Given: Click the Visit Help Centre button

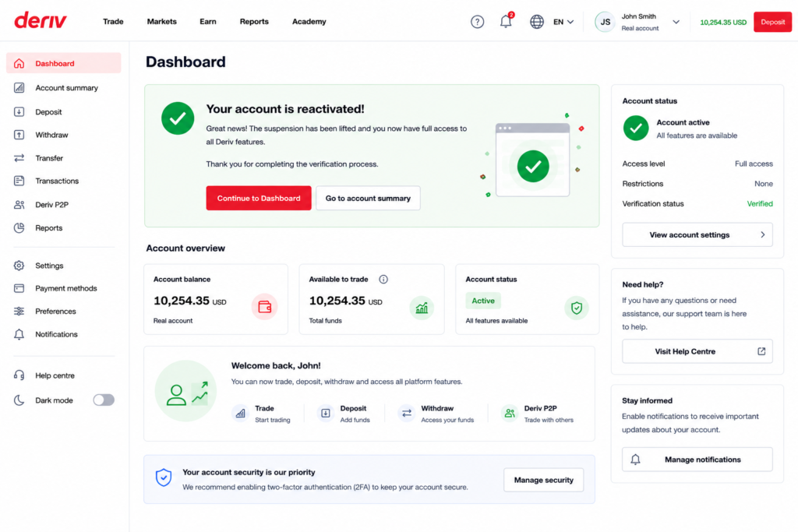Looking at the screenshot, I should click(x=697, y=351).
